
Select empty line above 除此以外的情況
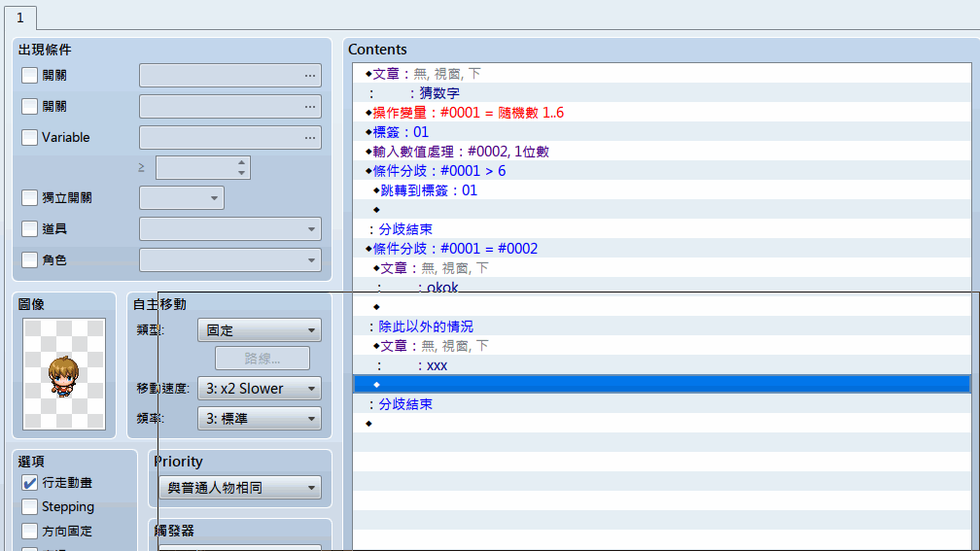662,307
